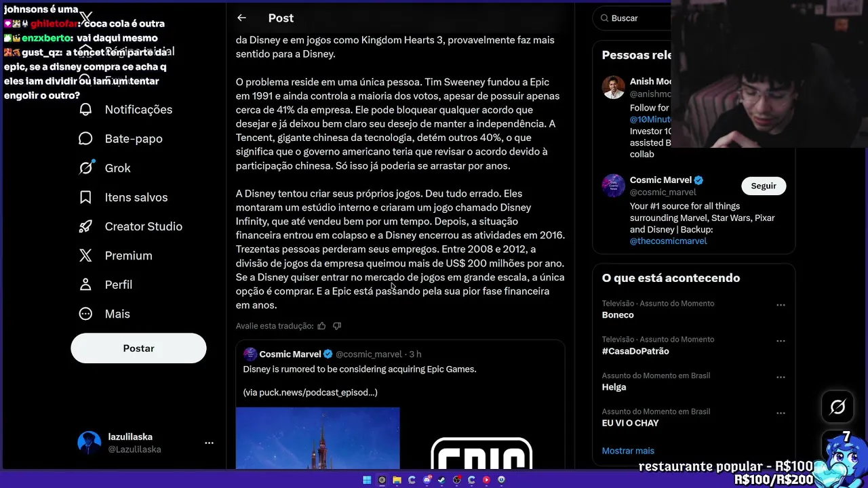Screen dimensions: 868x488
Task: Open File Explorer from the taskbar
Action: (x=397, y=480)
